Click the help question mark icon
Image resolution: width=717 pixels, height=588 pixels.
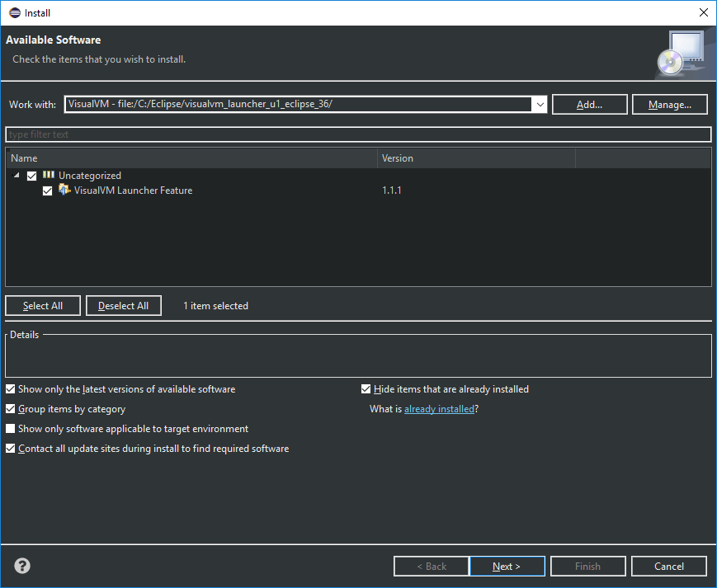pyautogui.click(x=22, y=566)
